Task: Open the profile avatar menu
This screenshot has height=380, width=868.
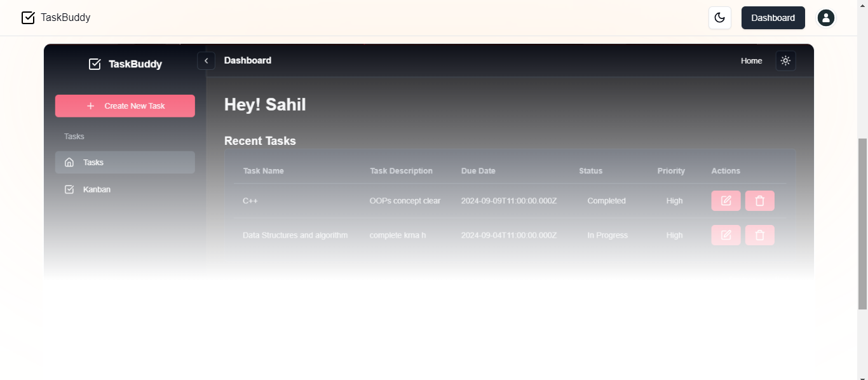Action: (826, 18)
